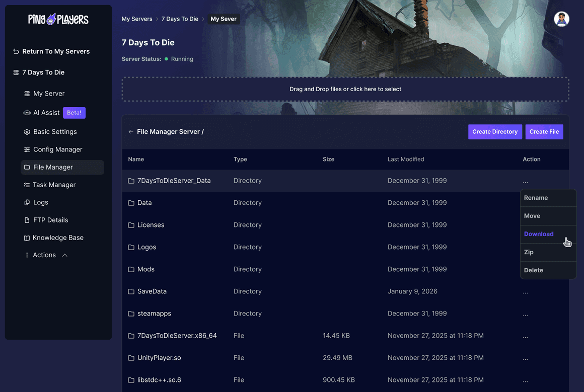This screenshot has height=392, width=584.
Task: Click the Basic Settings gear icon
Action: pos(27,132)
